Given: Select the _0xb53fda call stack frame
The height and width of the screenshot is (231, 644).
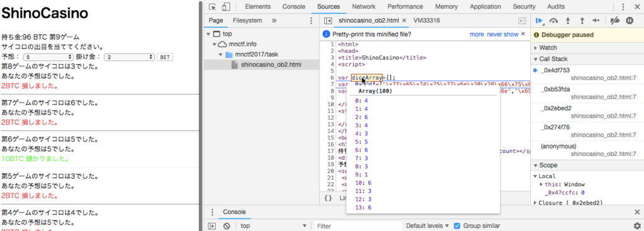Looking at the screenshot, I should tap(587, 93).
